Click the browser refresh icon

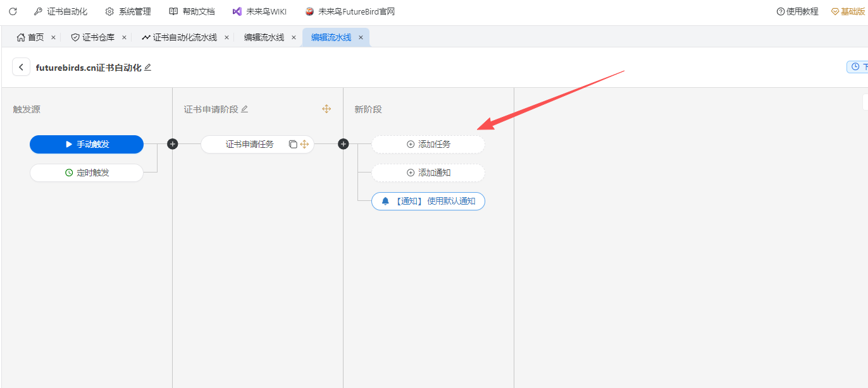coord(13,11)
